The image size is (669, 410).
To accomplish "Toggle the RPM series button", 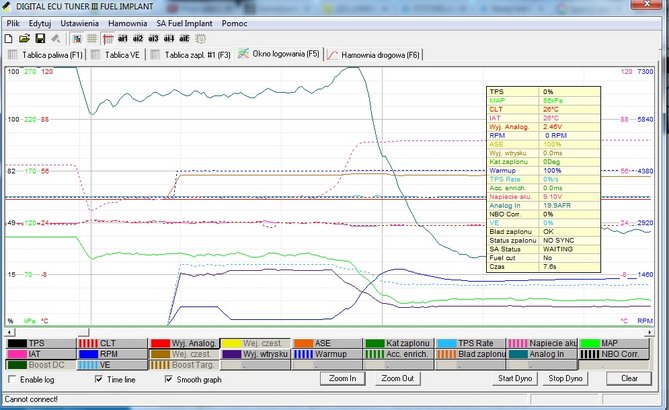I will (113, 354).
